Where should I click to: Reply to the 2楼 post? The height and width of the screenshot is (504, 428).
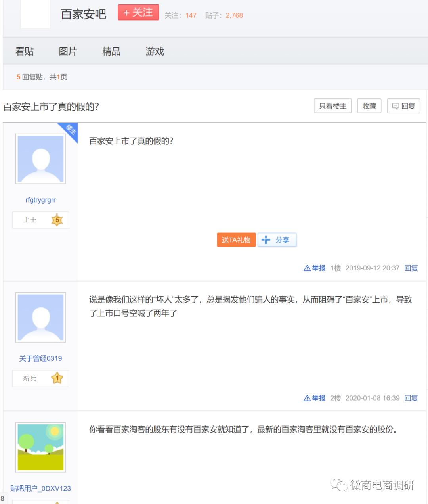[x=411, y=398]
